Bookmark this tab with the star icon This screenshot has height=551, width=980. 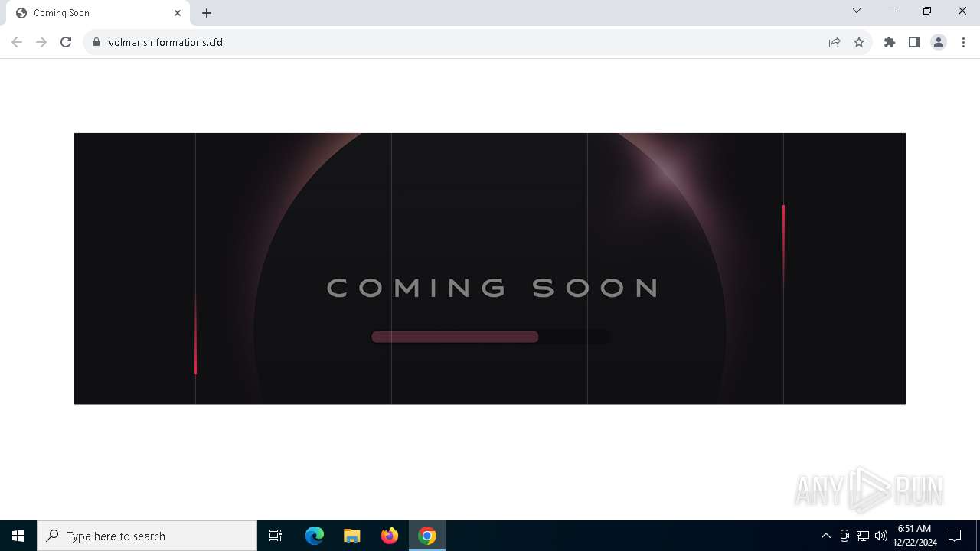tap(859, 42)
